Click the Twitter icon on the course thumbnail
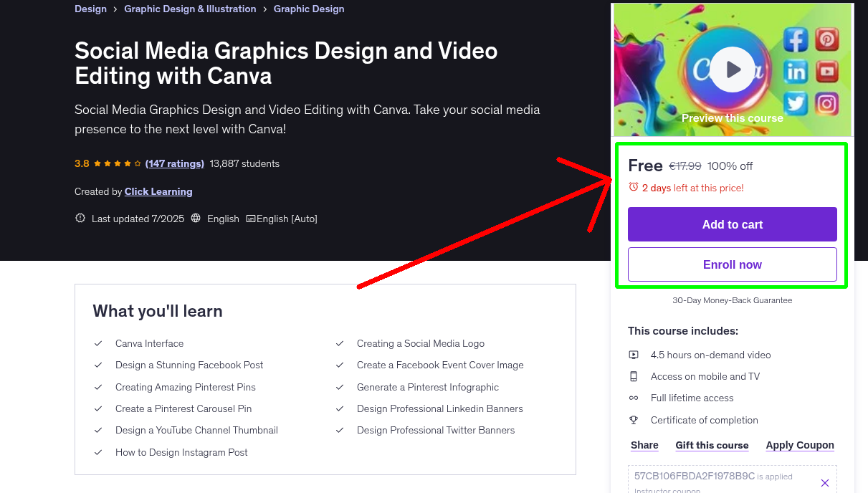The height and width of the screenshot is (493, 868). click(796, 103)
